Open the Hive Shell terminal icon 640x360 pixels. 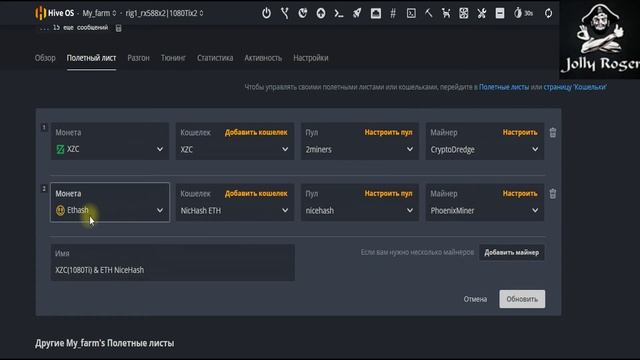pos(411,13)
